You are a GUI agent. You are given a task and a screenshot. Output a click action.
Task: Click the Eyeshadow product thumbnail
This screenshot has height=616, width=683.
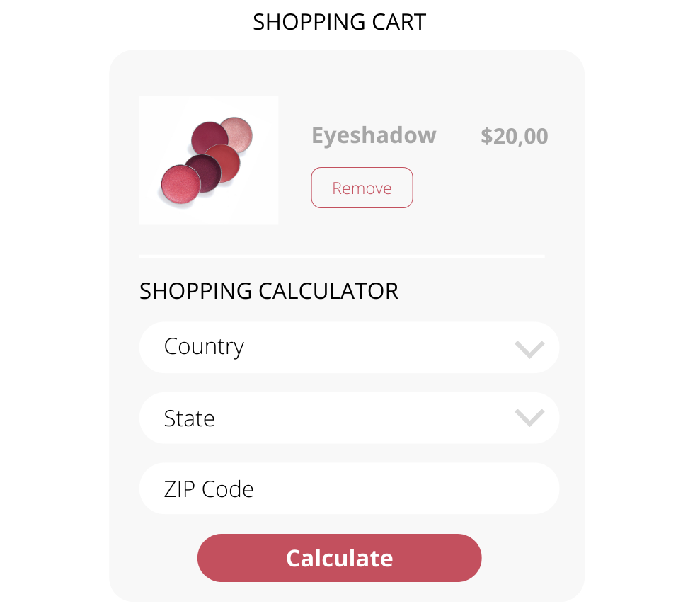click(209, 160)
